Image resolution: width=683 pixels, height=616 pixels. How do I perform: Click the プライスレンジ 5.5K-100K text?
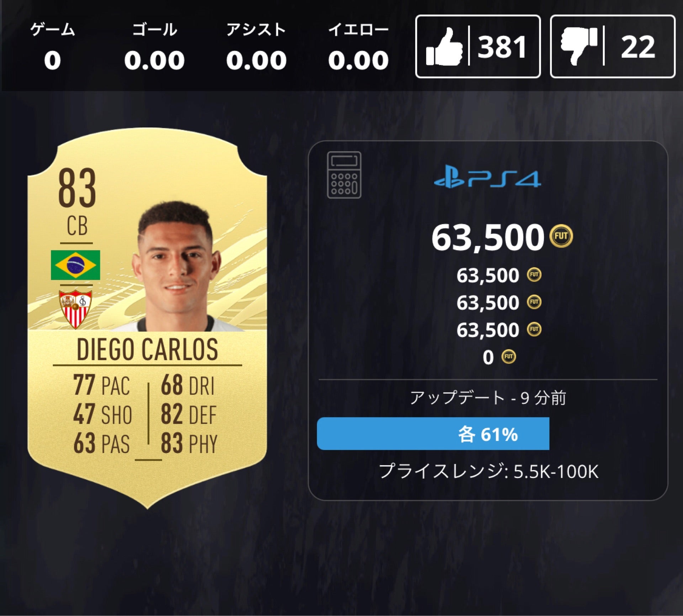[x=488, y=471]
